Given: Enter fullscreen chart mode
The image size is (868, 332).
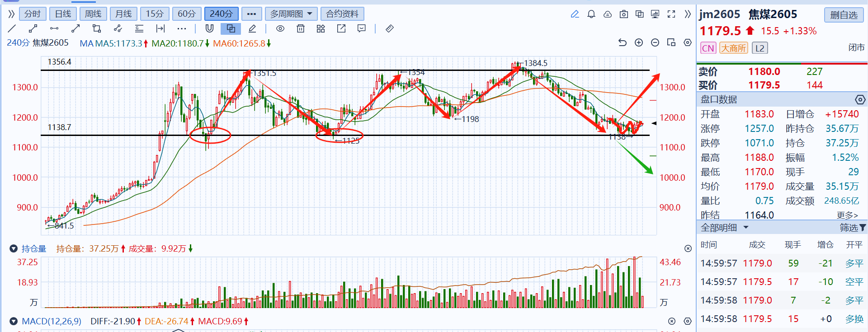Looking at the screenshot, I should (671, 14).
